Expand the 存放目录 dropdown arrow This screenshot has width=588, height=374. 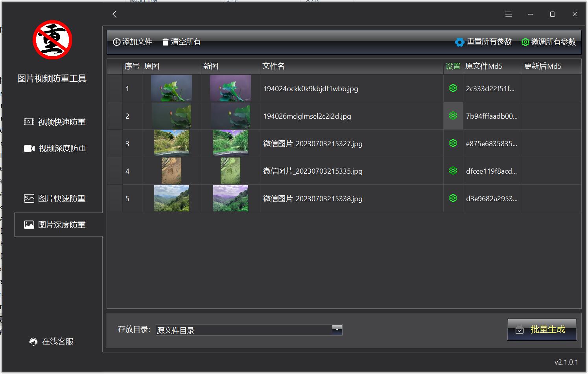pyautogui.click(x=337, y=329)
